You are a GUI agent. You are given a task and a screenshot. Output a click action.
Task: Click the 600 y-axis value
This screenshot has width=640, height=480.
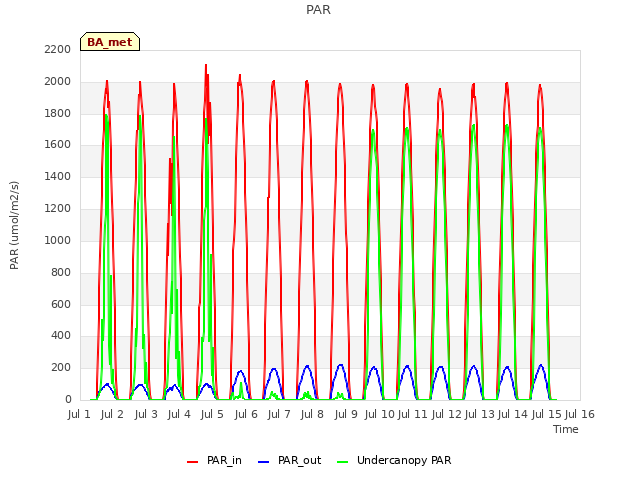[x=61, y=304]
